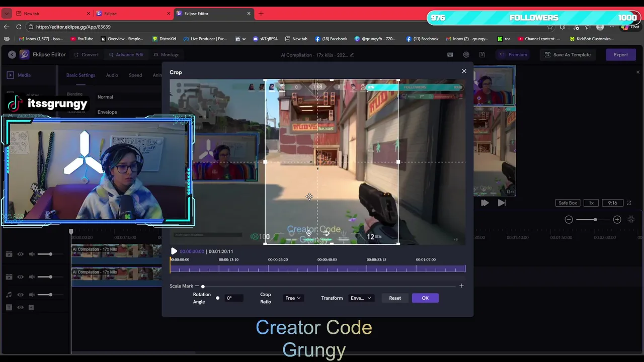Open the YouTube bookmark

point(82,39)
